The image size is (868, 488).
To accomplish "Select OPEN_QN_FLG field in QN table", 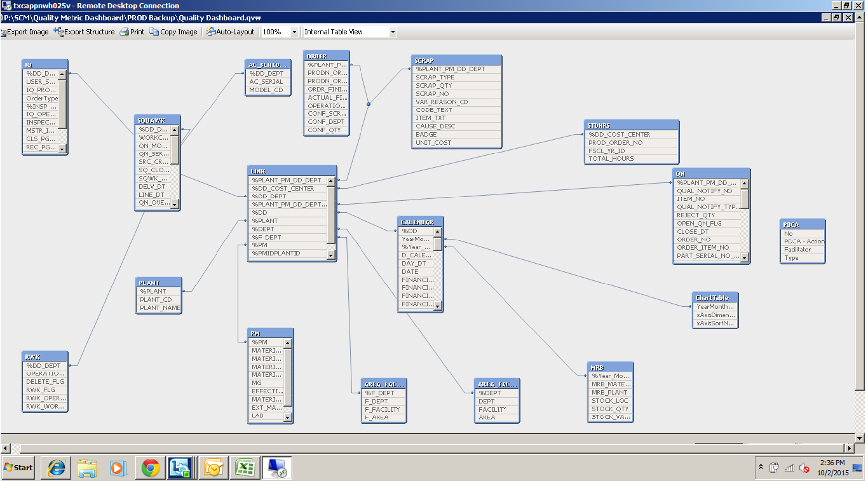I will point(707,224).
